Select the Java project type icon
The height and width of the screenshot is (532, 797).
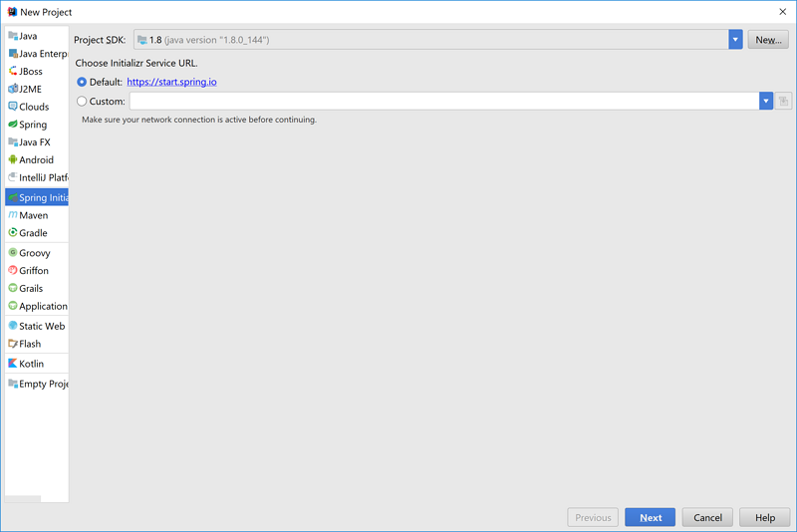coord(13,36)
